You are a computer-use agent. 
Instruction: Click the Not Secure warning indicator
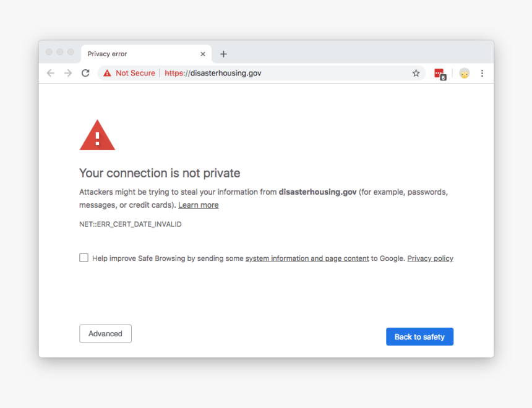[129, 73]
